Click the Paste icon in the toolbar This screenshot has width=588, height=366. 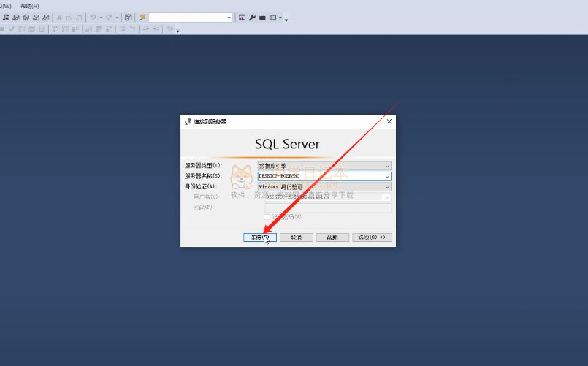coord(79,18)
